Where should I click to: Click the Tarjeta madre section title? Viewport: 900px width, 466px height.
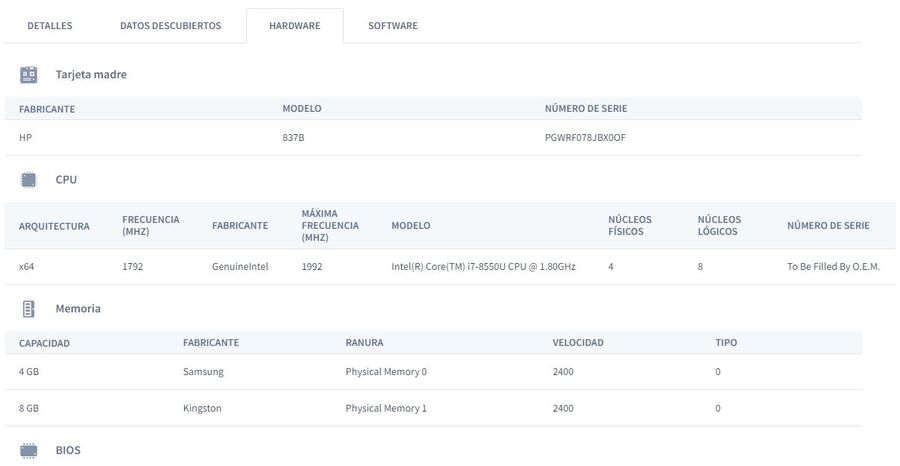[91, 75]
